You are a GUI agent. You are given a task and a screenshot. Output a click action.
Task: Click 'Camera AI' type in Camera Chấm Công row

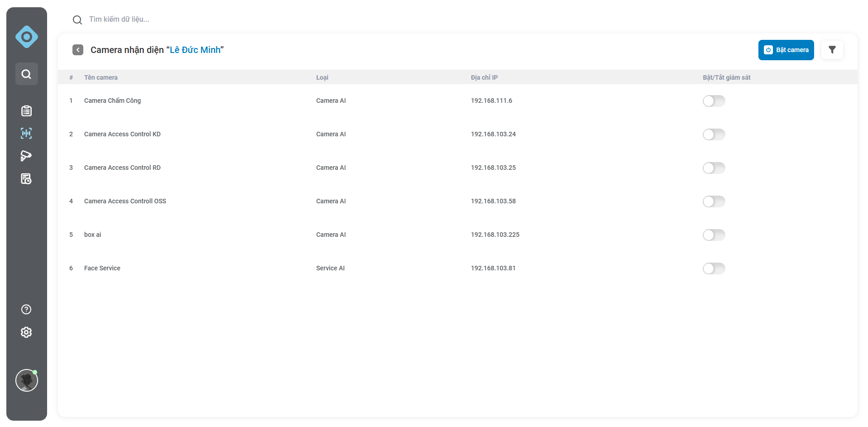tap(331, 101)
